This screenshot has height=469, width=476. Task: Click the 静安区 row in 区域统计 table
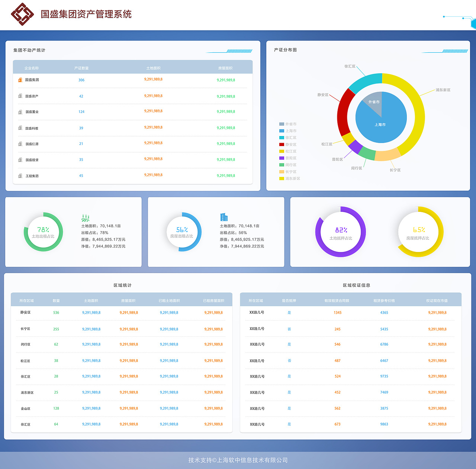pos(122,313)
